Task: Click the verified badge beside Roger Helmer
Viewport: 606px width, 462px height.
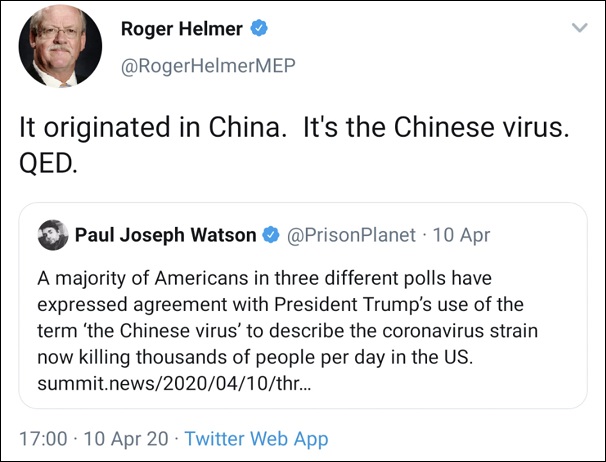Action: (259, 29)
